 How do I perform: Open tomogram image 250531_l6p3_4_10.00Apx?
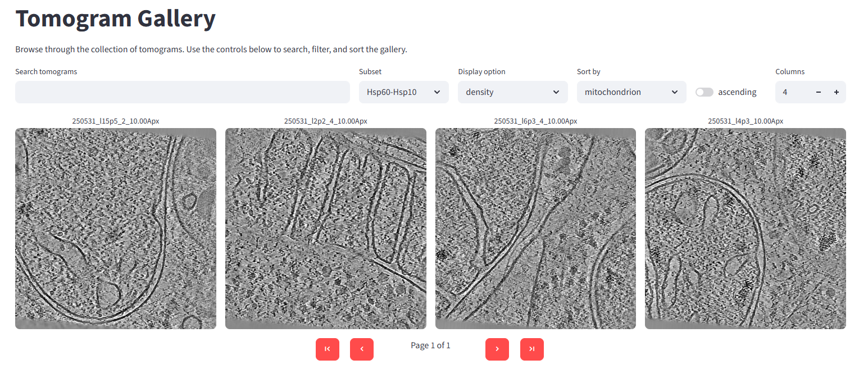(535, 229)
